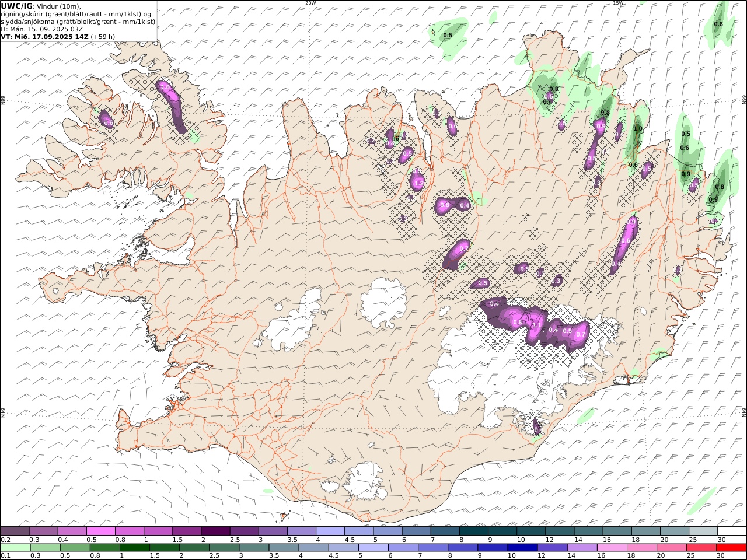This screenshot has width=747, height=560.
Task: Click the 'slydda/snjókoma' legend description line
Action: 78,22
